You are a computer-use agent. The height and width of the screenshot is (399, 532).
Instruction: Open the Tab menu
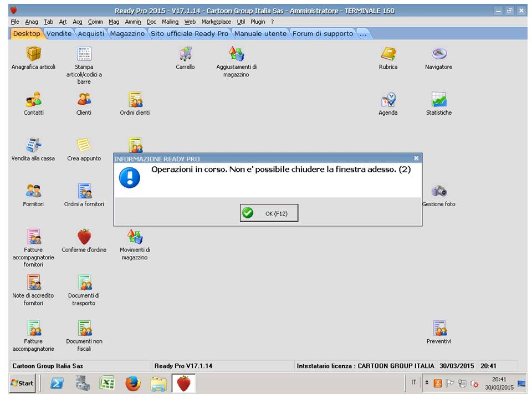[x=49, y=22]
